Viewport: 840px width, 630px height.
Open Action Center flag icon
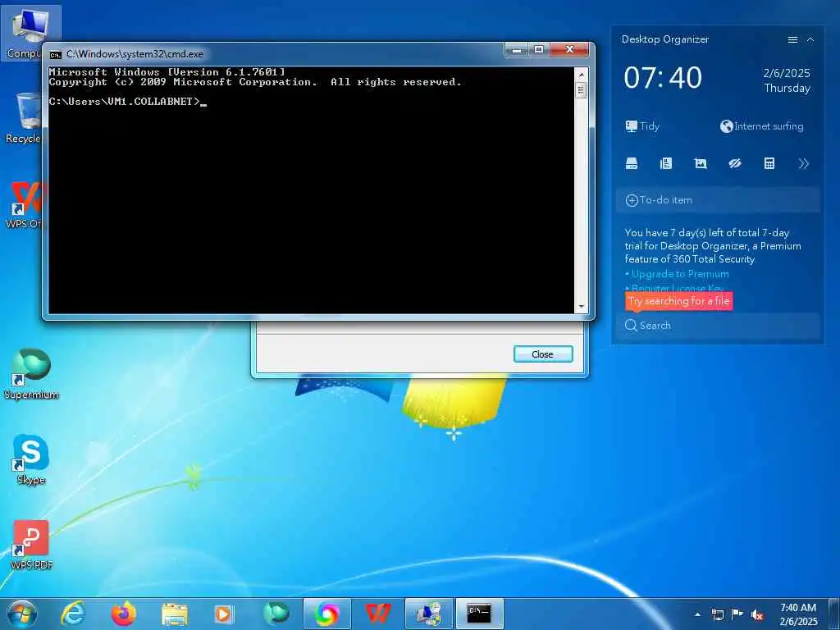737,614
